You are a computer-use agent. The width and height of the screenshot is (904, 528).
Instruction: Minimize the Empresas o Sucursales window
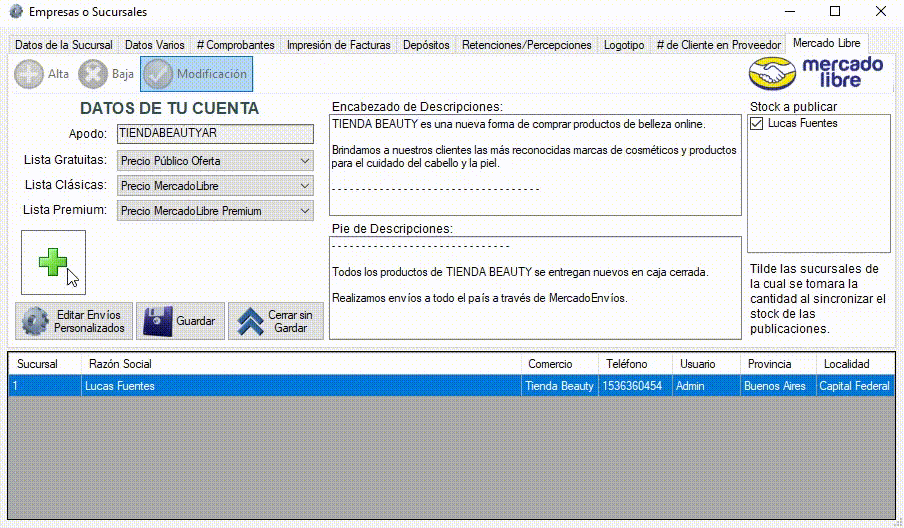click(790, 12)
